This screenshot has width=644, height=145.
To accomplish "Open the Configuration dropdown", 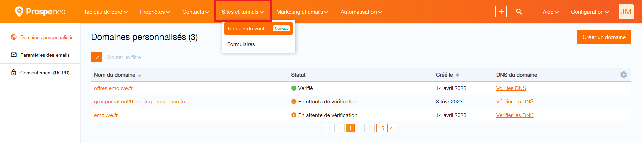I will 590,12.
